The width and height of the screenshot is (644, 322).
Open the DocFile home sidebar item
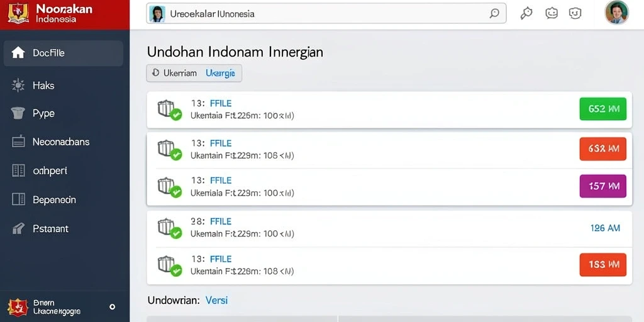click(64, 53)
